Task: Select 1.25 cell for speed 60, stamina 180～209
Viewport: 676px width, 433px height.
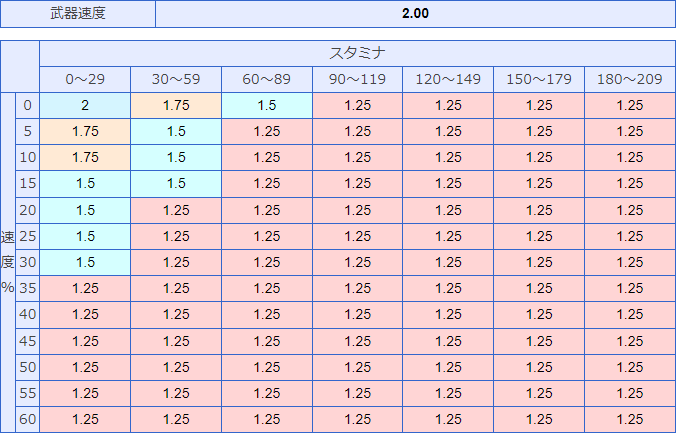Action: click(x=630, y=419)
